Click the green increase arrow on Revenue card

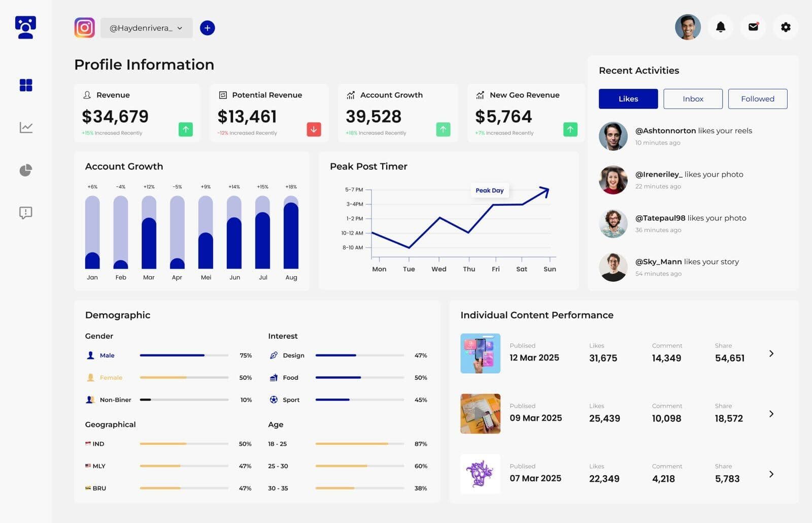(186, 130)
